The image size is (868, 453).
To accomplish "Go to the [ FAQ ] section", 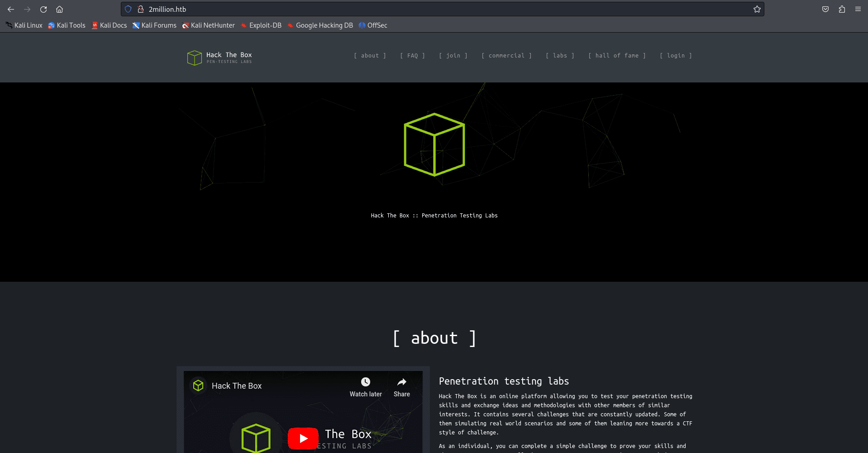I will coord(412,56).
